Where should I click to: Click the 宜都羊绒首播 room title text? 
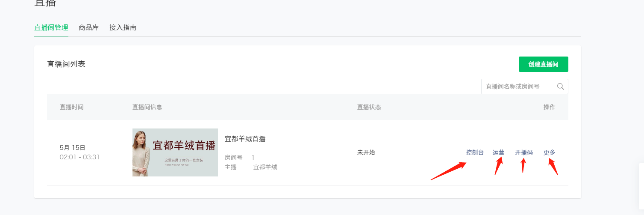click(x=245, y=139)
